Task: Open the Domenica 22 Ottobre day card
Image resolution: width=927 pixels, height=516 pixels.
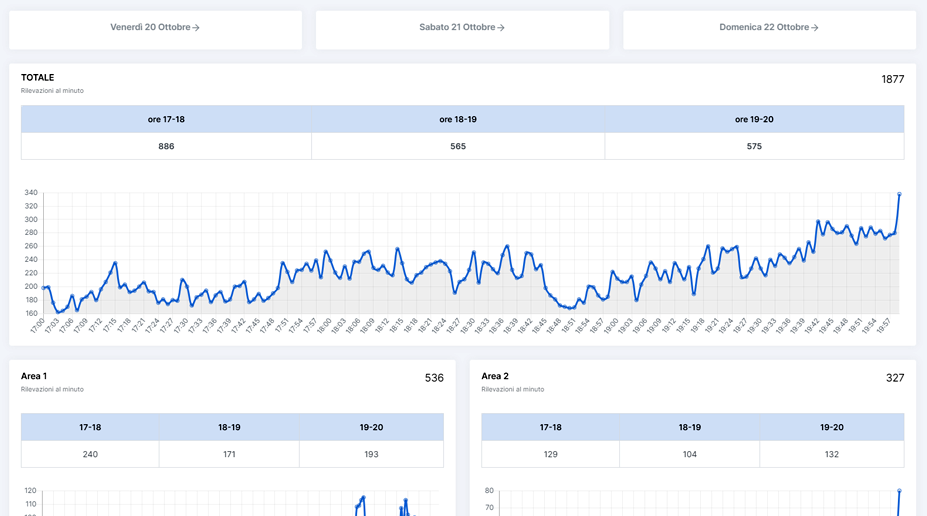Action: click(x=769, y=30)
